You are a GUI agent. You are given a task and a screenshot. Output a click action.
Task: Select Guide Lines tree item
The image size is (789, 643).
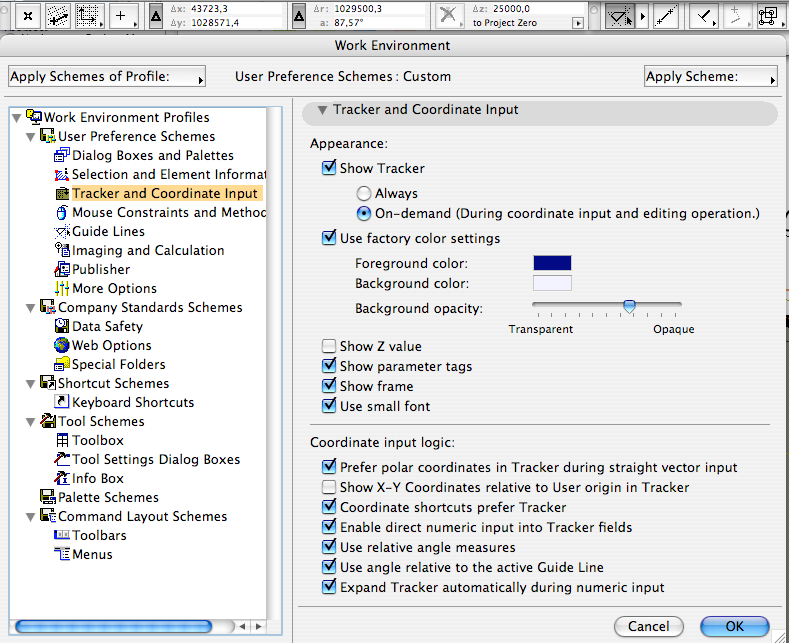click(x=108, y=231)
